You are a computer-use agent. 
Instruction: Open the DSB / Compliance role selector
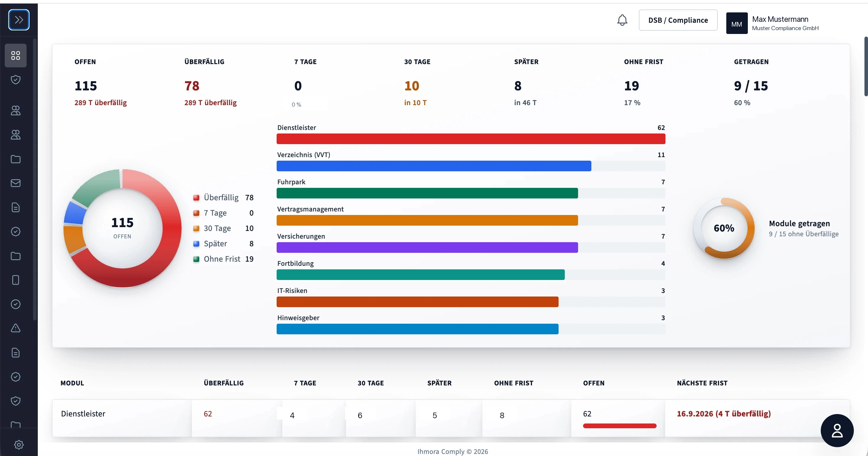678,20
